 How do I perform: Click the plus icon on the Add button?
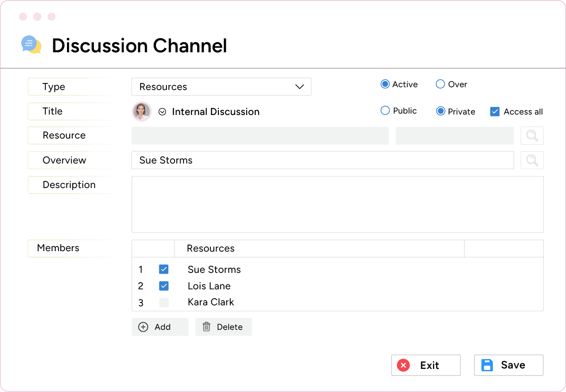click(143, 327)
